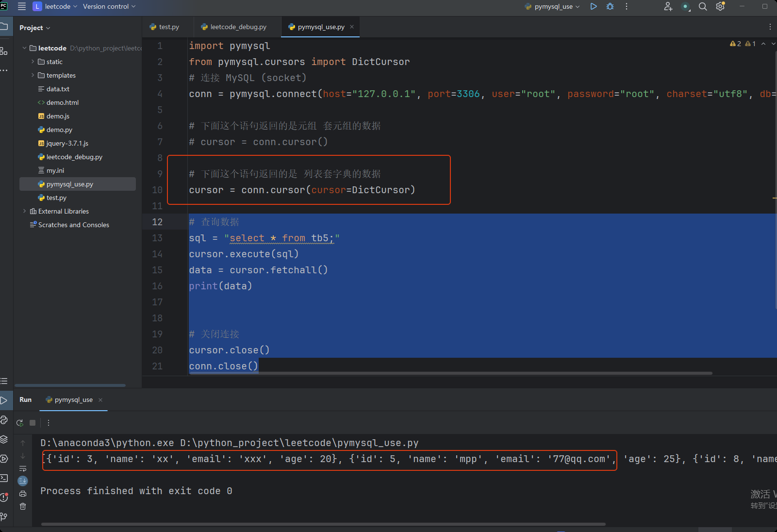Toggle scroll to end in Run console
The image size is (777, 532).
23,481
